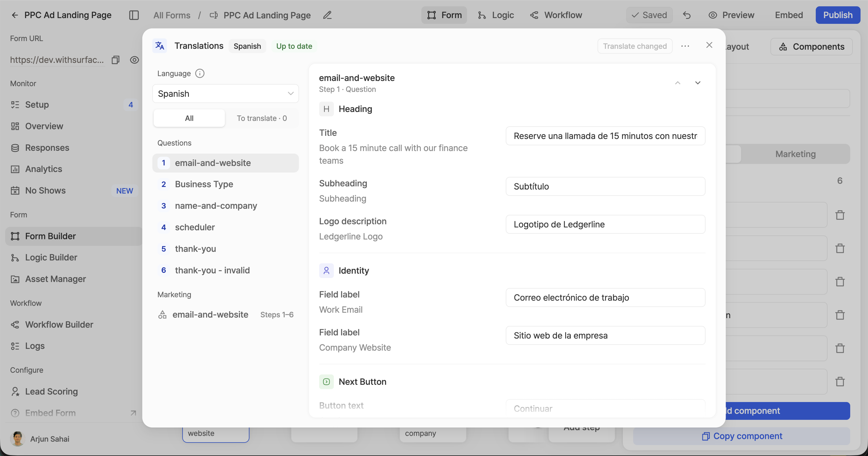Viewport: 868px width, 456px height.
Task: Click the Embed button
Action: [x=788, y=15]
